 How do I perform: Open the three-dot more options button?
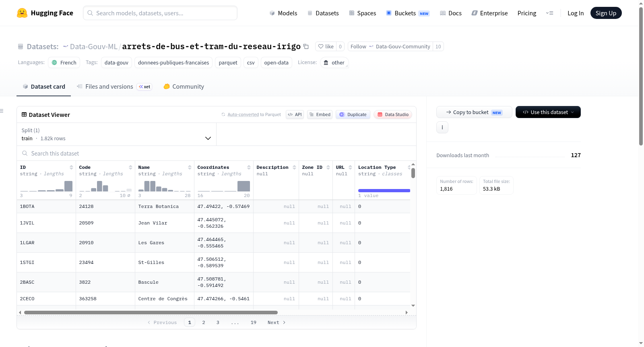click(x=442, y=127)
